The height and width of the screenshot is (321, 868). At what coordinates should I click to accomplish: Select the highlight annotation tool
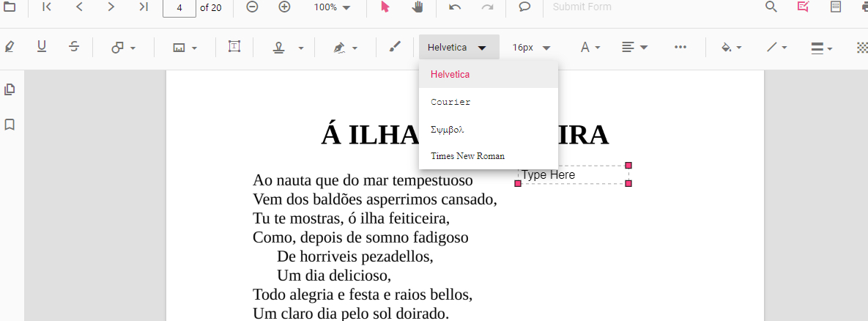pos(9,47)
